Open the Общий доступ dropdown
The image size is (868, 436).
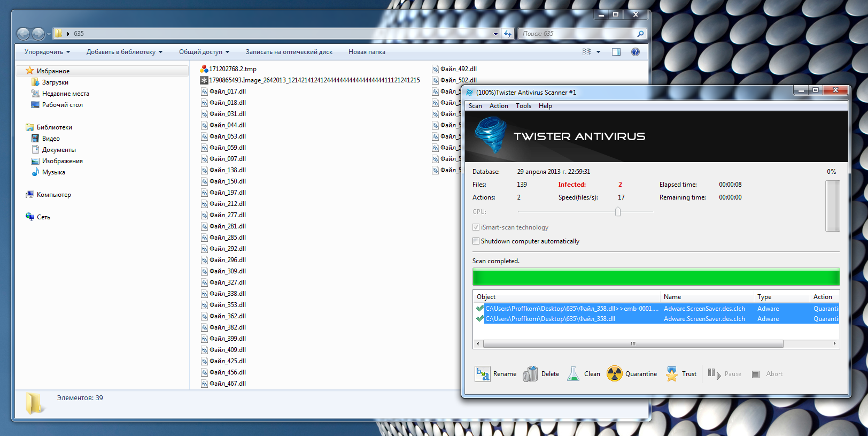tap(204, 52)
